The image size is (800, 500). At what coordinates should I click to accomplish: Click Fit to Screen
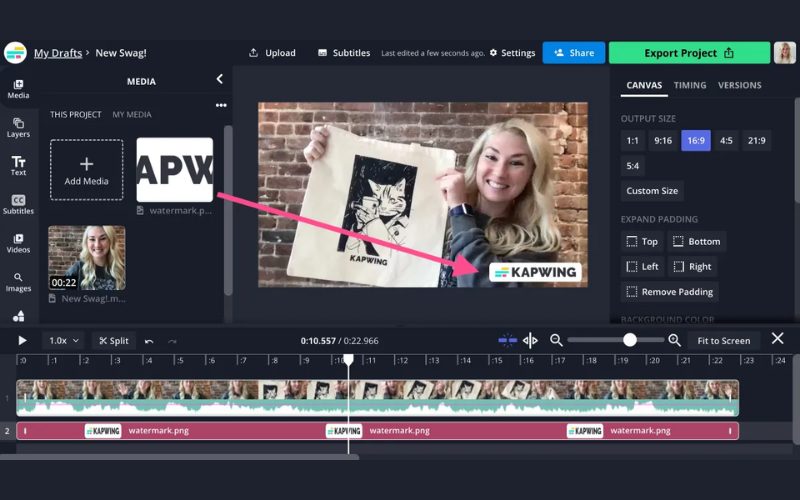[723, 340]
